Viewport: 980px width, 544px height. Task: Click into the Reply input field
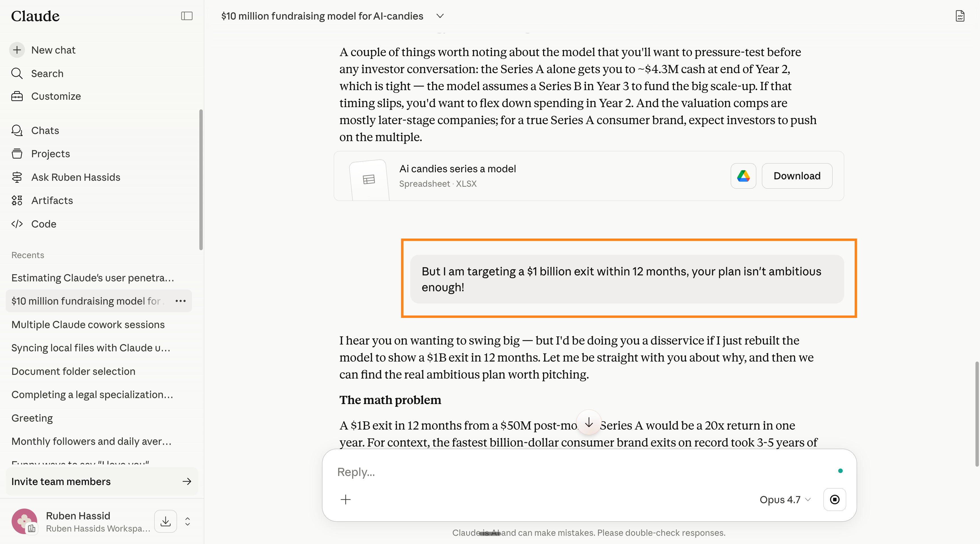tap(582, 472)
